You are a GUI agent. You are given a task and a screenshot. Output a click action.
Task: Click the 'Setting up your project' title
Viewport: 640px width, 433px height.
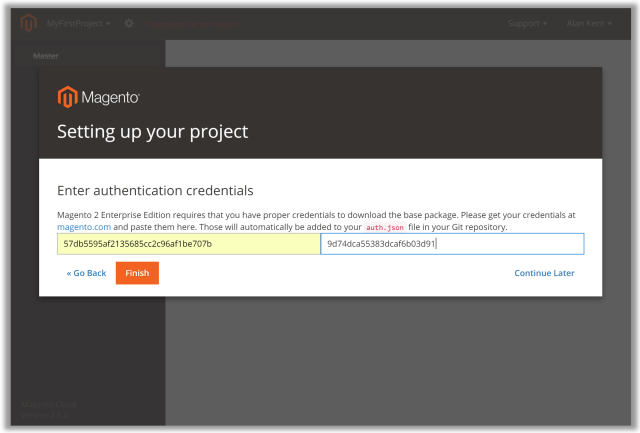tap(152, 131)
